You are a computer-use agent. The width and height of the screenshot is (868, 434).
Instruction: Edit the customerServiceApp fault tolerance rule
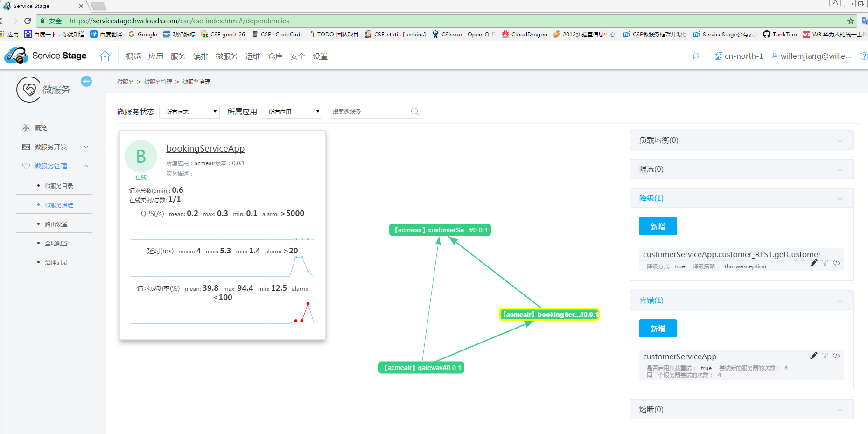click(x=813, y=356)
